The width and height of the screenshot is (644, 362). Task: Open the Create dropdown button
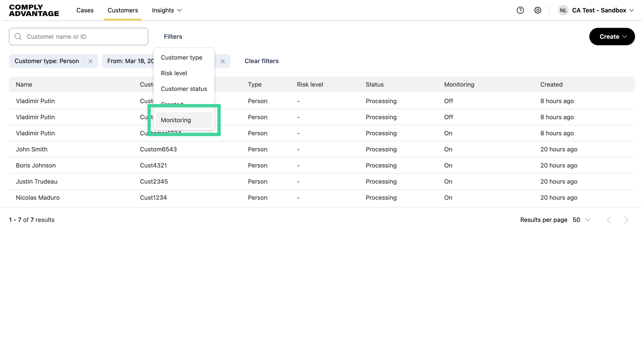point(612,37)
